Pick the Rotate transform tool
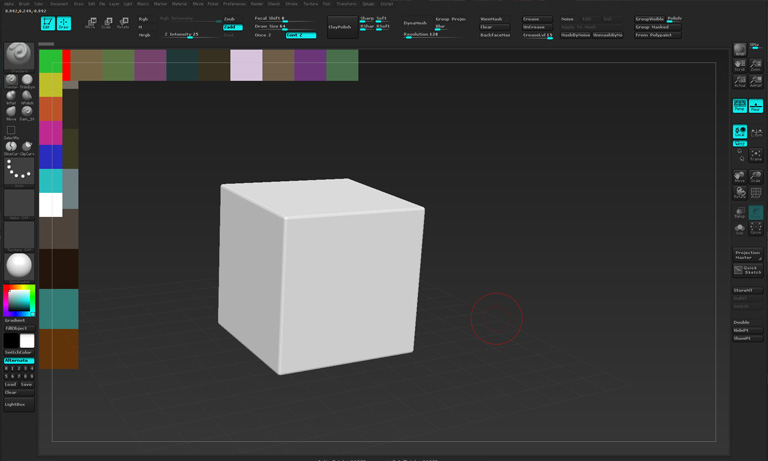Viewport: 768px width, 461px height. (x=123, y=23)
